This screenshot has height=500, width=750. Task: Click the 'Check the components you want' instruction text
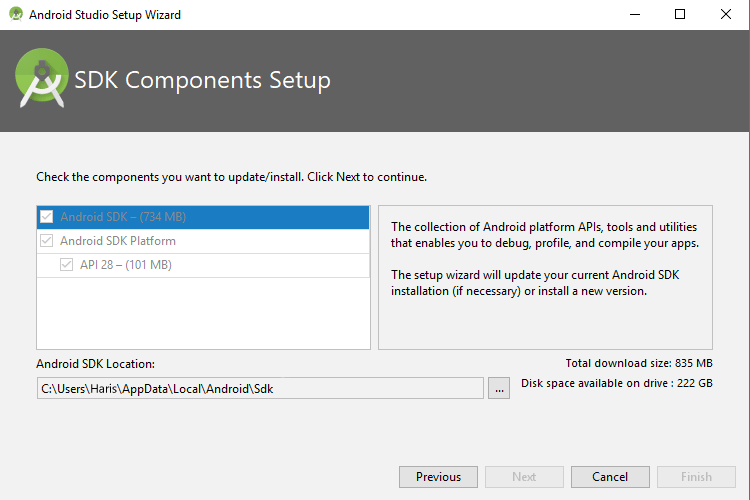click(232, 177)
